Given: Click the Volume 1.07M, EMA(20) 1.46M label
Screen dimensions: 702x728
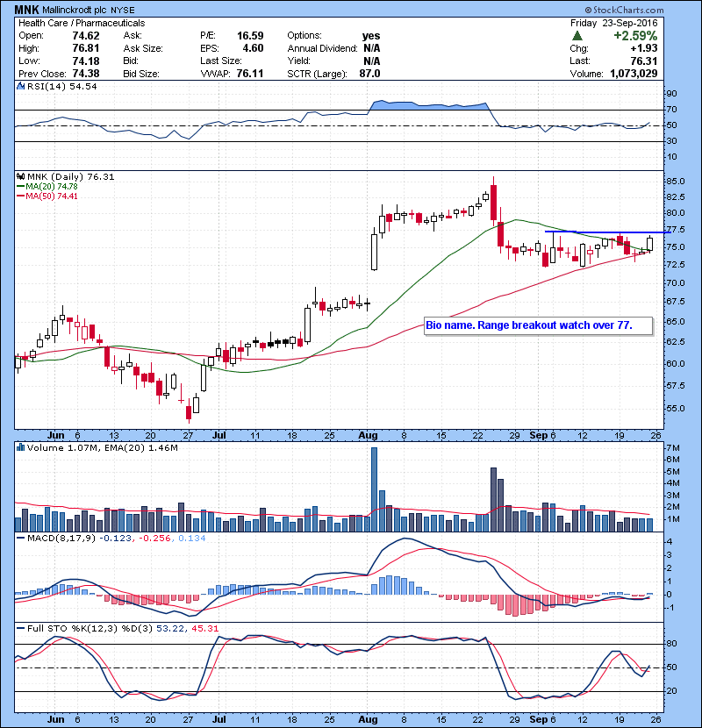Looking at the screenshot, I should [102, 447].
